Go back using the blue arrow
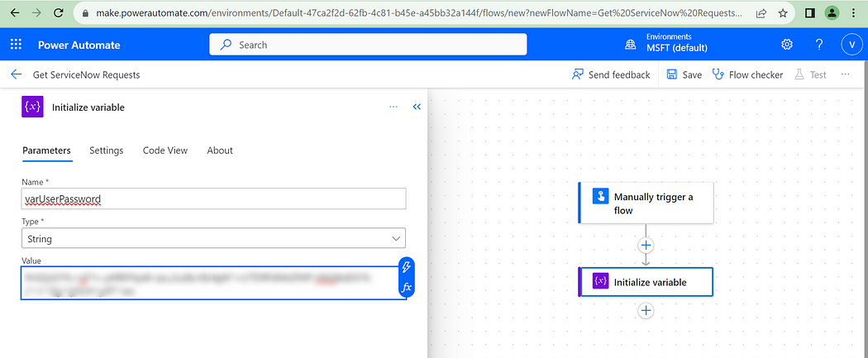This screenshot has height=358, width=868. (x=16, y=74)
